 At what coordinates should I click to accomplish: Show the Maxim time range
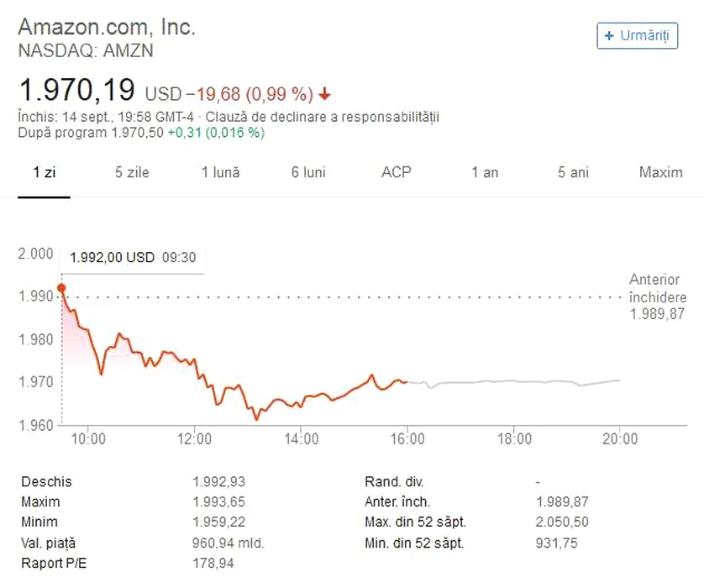(x=660, y=172)
